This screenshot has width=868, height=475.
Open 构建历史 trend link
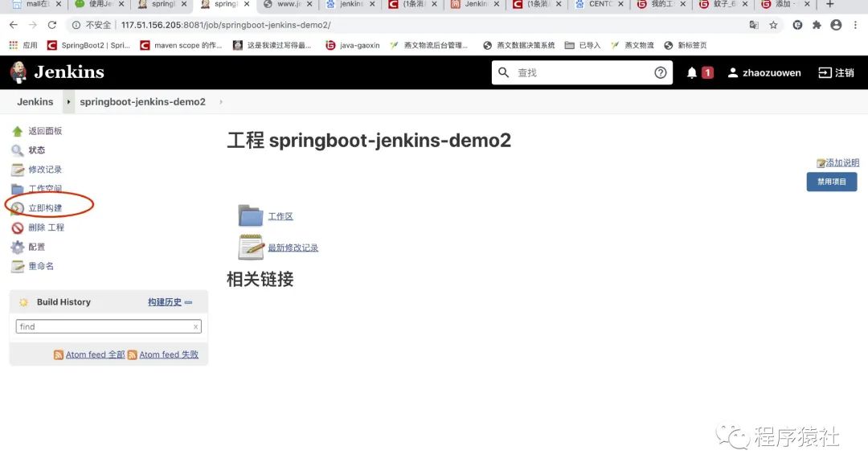coord(165,301)
